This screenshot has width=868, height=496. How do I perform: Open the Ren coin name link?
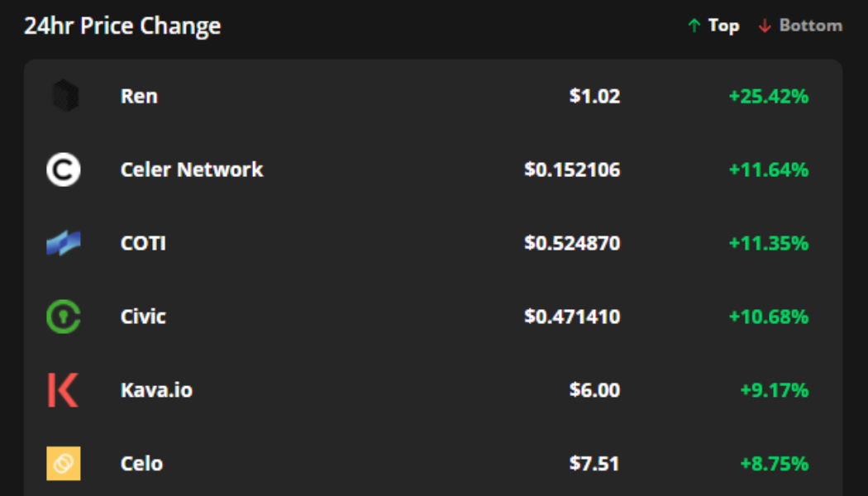click(139, 97)
